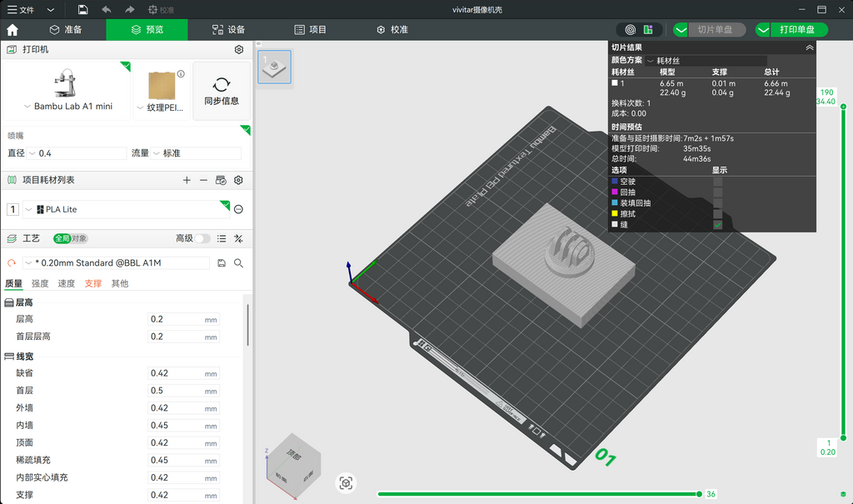Click the vertical layer slider's top handle
This screenshot has width=853, height=504.
pos(843,106)
